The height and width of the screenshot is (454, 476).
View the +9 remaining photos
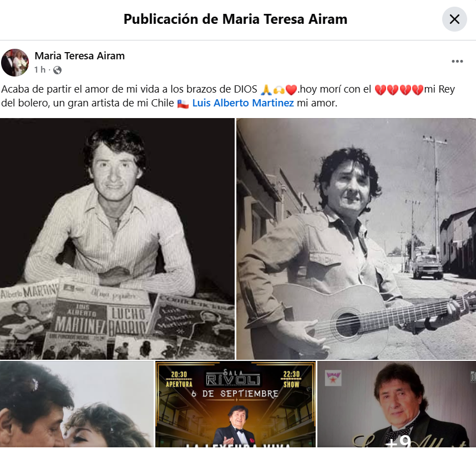(397, 404)
